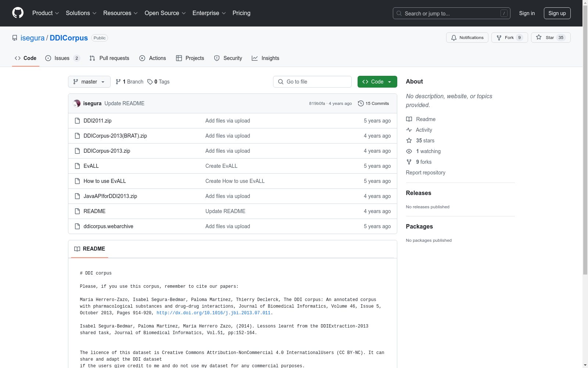Click the star icon beside 35 stars
Viewport: 588px width, 368px height.
pyautogui.click(x=409, y=141)
